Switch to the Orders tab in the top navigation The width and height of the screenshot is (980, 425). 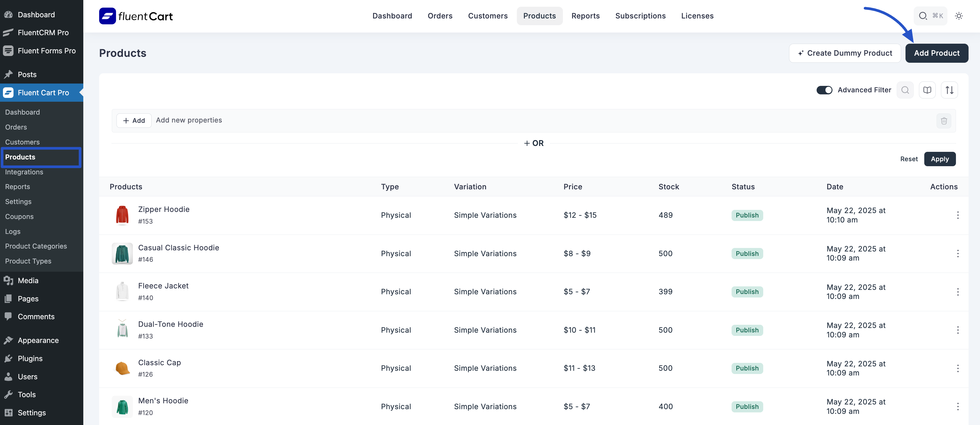pyautogui.click(x=440, y=16)
